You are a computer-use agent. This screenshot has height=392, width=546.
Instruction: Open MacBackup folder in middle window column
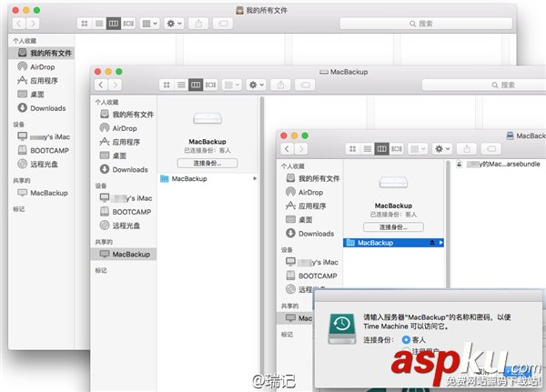(208, 178)
